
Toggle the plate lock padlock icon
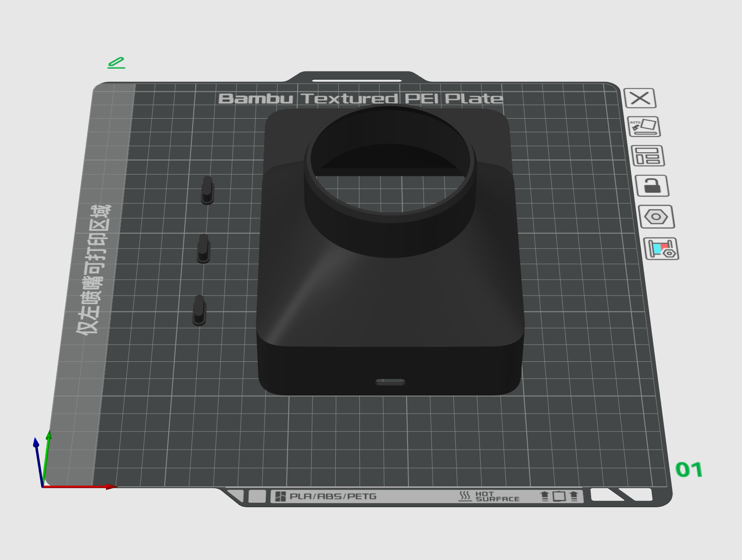[x=652, y=186]
